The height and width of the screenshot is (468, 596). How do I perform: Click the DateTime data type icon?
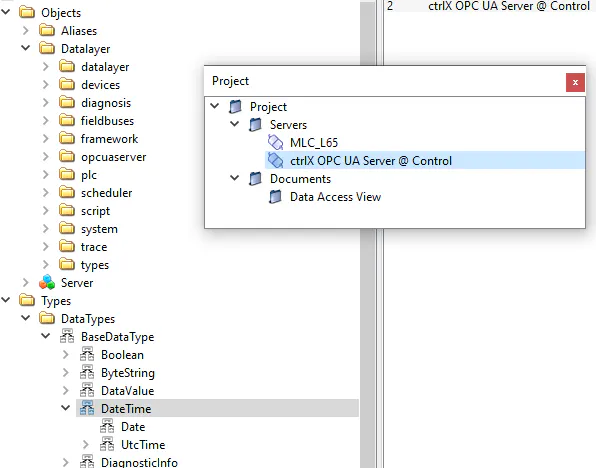tap(87, 408)
